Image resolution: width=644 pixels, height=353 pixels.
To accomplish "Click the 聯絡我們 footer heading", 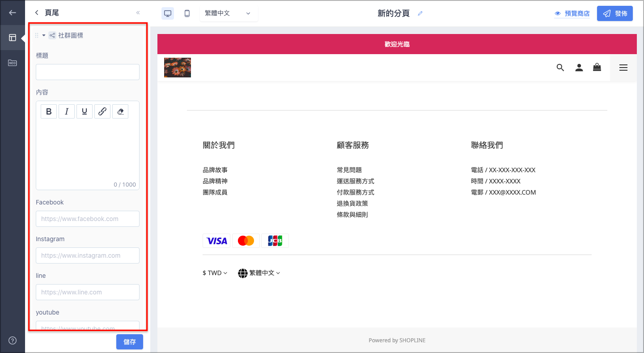I will pyautogui.click(x=487, y=145).
